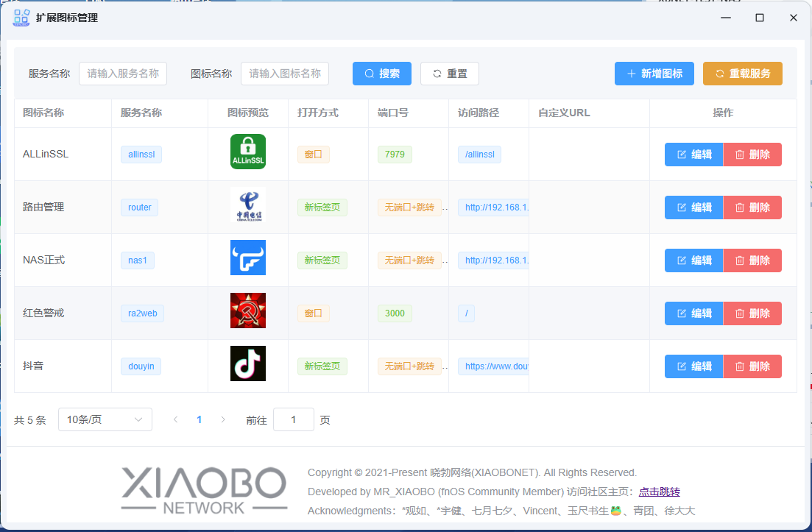The width and height of the screenshot is (812, 532).
Task: Click the 新标签页 tag in 抖音 row
Action: pyautogui.click(x=322, y=366)
